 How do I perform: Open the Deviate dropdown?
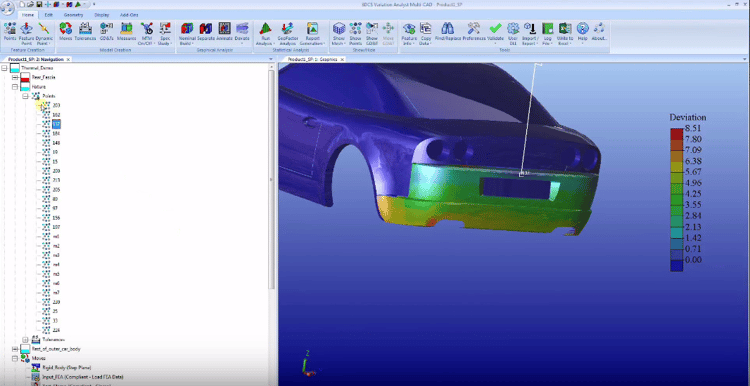[x=242, y=44]
